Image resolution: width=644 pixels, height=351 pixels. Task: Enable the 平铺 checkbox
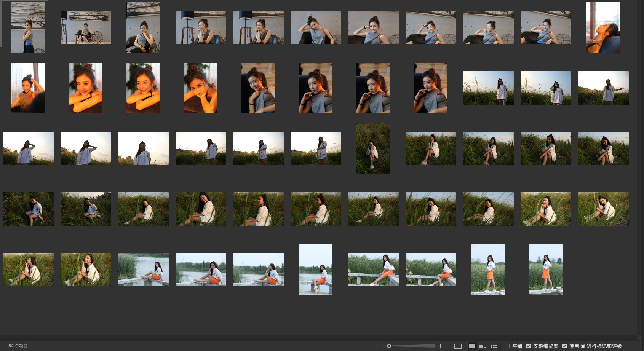507,346
